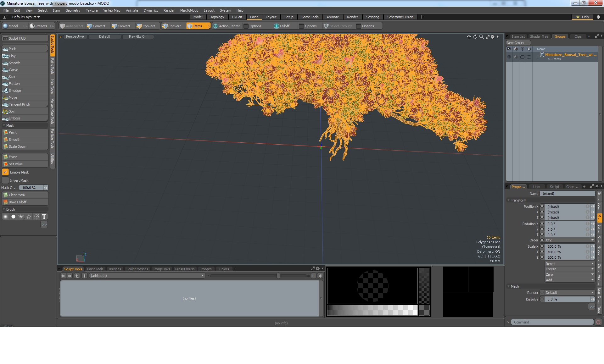Open the Render Default dropdown
The width and height of the screenshot is (604, 364).
[569, 293]
